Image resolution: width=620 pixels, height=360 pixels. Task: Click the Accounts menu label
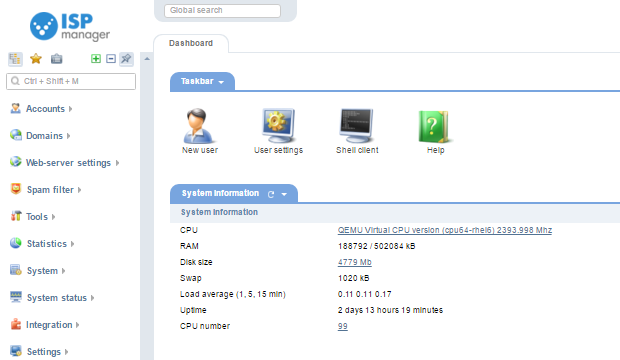(x=45, y=109)
